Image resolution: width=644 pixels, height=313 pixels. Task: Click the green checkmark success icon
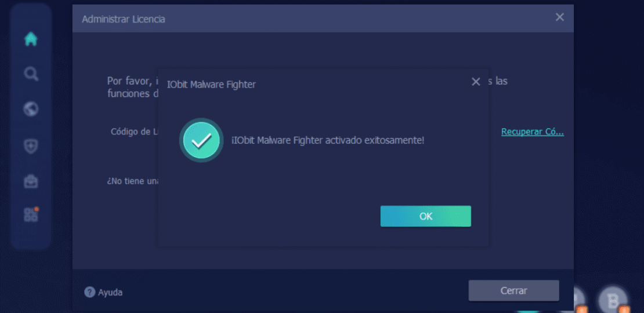tap(201, 140)
